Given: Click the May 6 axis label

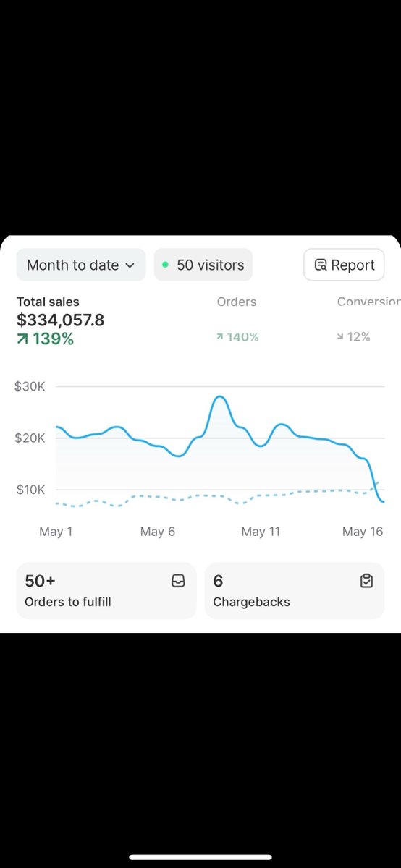Looking at the screenshot, I should tap(158, 532).
